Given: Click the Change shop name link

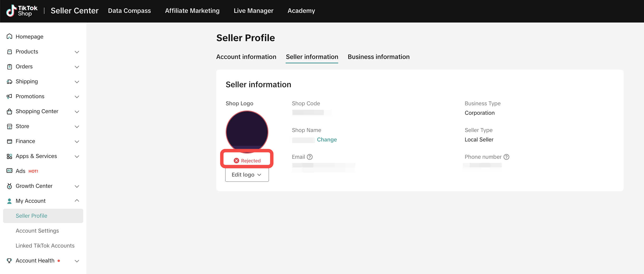Looking at the screenshot, I should tap(327, 140).
